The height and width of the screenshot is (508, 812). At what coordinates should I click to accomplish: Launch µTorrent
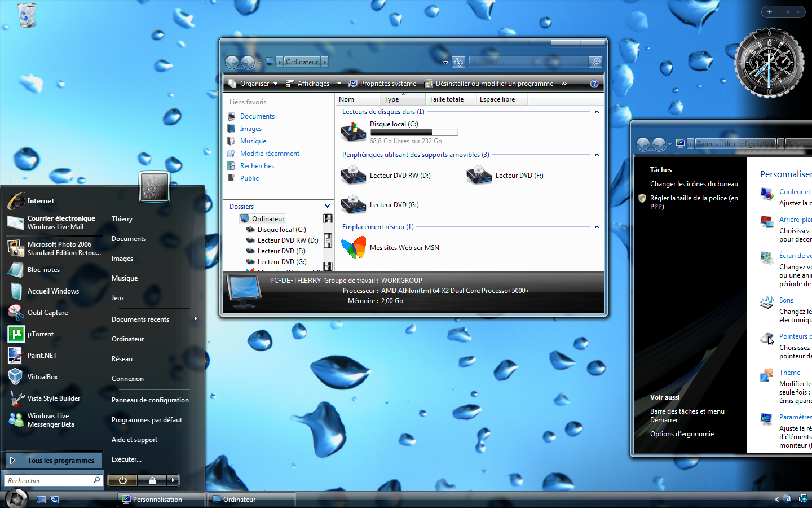click(x=31, y=334)
